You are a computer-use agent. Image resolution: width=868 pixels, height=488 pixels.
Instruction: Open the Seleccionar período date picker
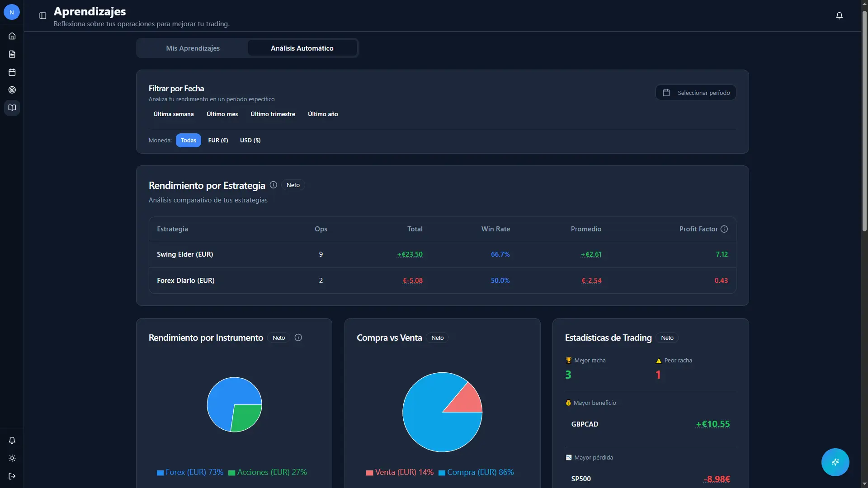tap(696, 93)
